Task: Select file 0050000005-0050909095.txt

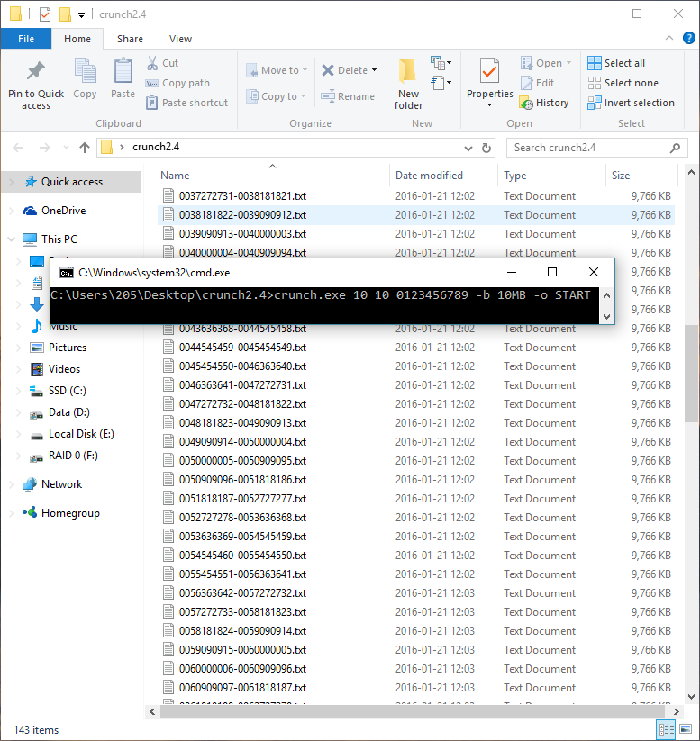Action: pyautogui.click(x=415, y=461)
